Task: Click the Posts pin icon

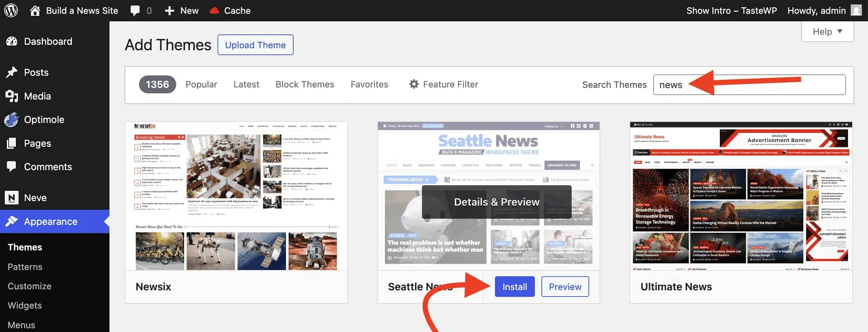Action: click(12, 72)
